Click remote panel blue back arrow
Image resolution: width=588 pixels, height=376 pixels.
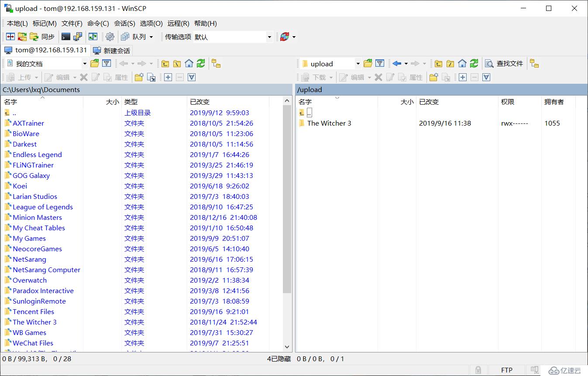click(397, 64)
